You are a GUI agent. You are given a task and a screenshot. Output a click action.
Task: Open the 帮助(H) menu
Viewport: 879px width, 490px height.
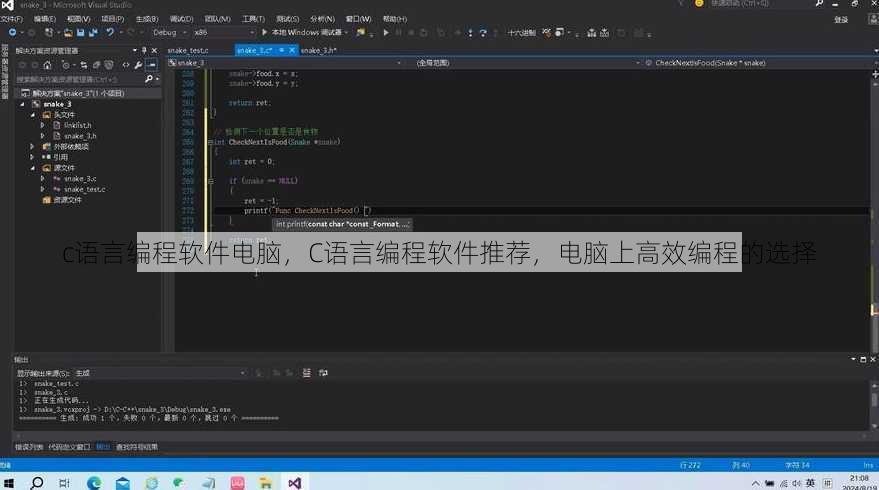pos(395,19)
